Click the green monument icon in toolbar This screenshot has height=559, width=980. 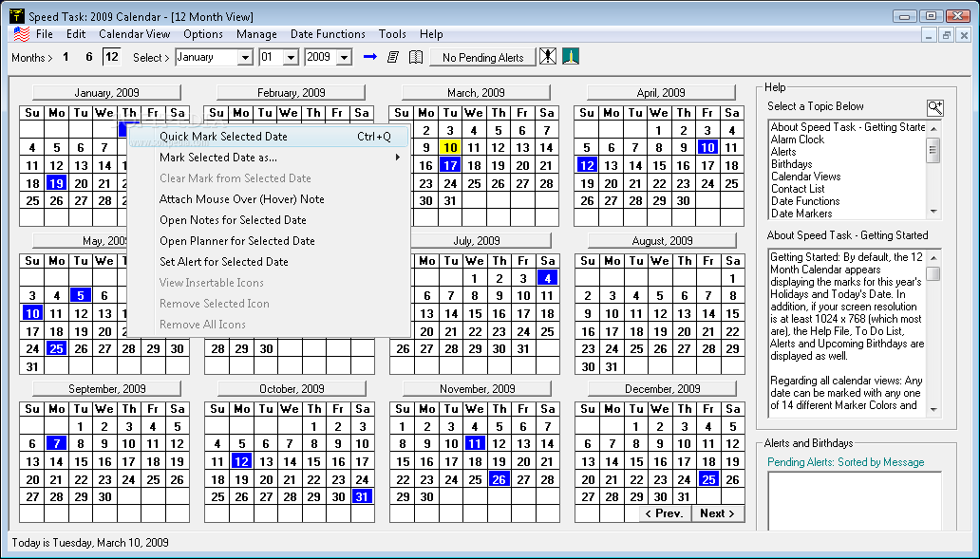[x=571, y=56]
